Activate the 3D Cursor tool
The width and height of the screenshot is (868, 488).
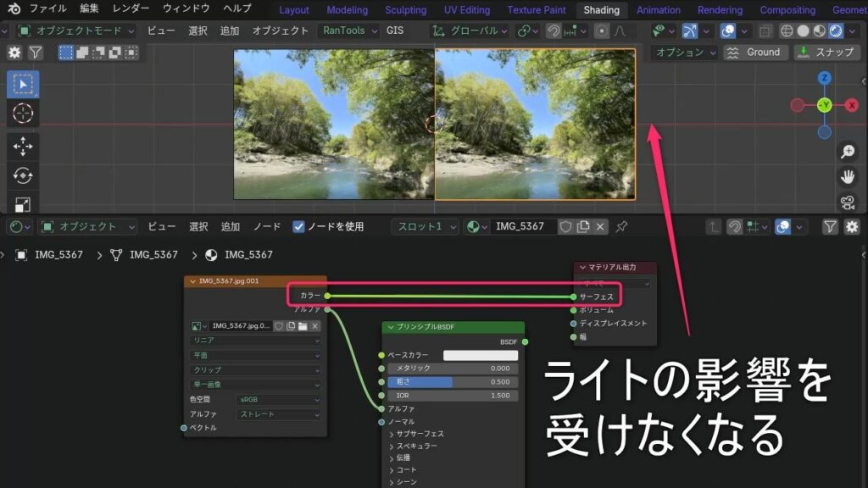click(x=23, y=114)
